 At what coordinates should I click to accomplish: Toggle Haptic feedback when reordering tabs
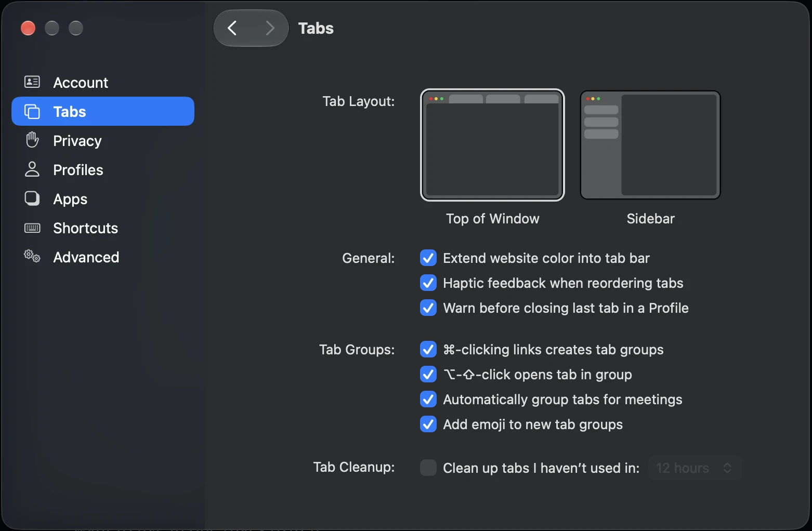click(428, 283)
